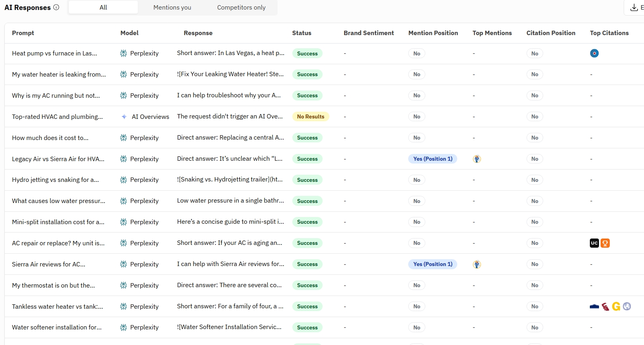644x345 pixels.
Task: Switch to the Mentions you tab
Action: coord(172,7)
